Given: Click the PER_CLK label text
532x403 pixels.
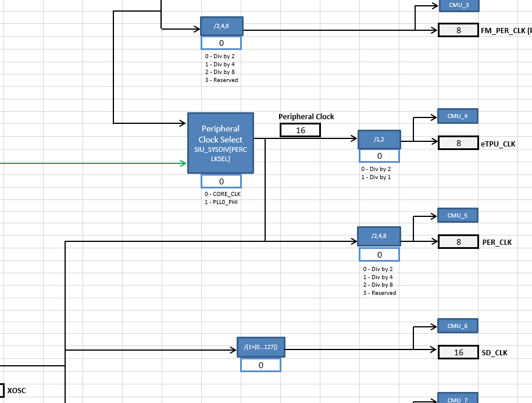Looking at the screenshot, I should coord(496,241).
